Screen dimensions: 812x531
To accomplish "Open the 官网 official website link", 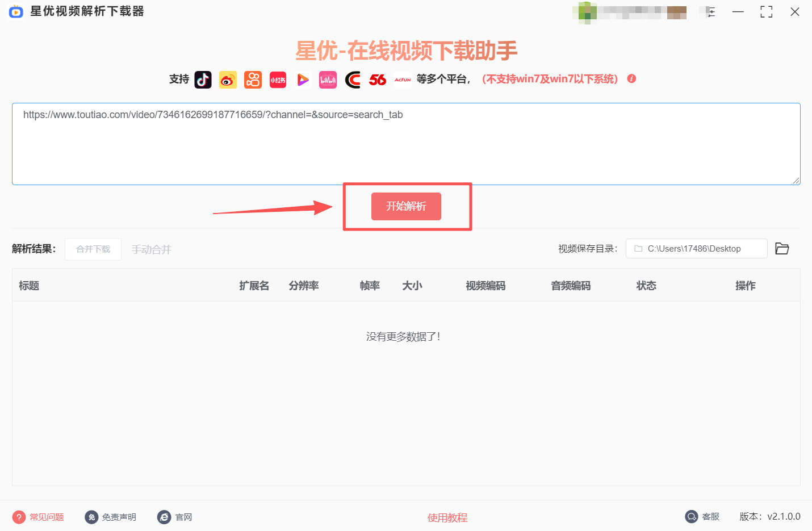I will click(x=174, y=517).
